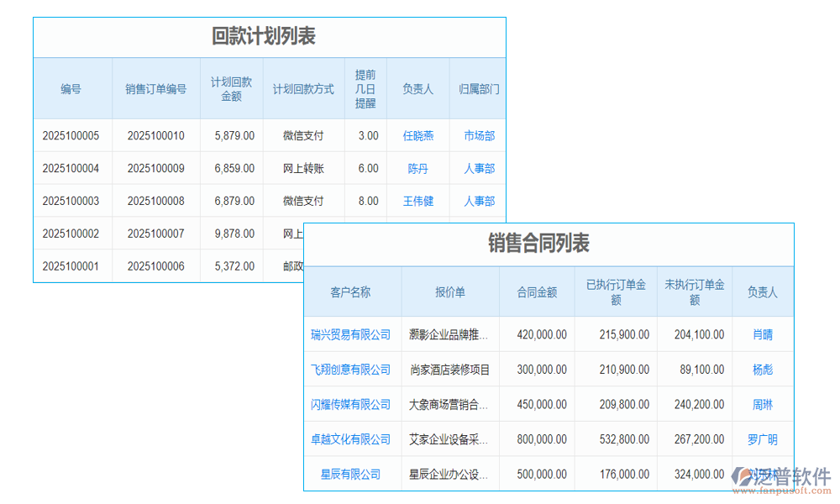Sort by the 合同金额 column header
Viewport: 840px width, 504px height.
pos(536,291)
